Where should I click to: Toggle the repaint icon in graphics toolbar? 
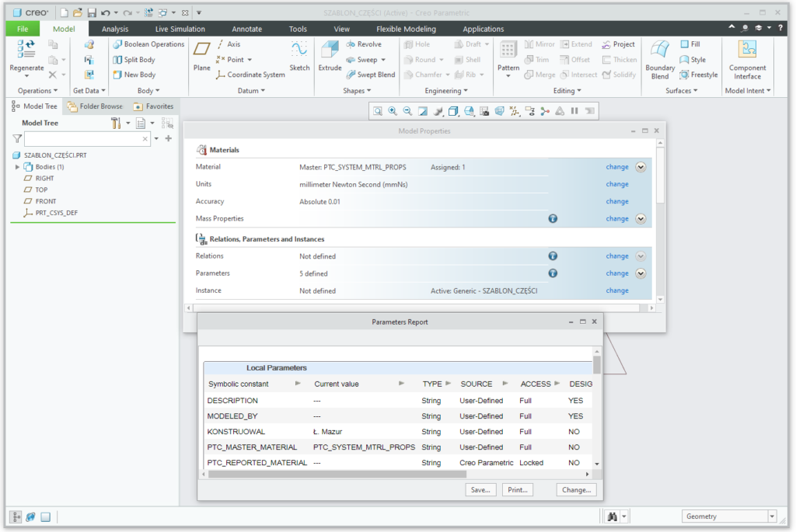423,111
